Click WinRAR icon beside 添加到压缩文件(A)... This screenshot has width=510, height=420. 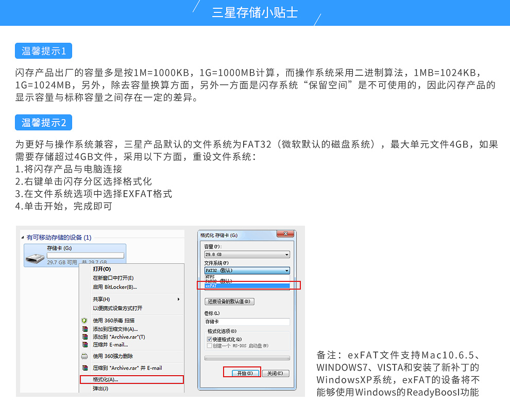[x=85, y=329]
